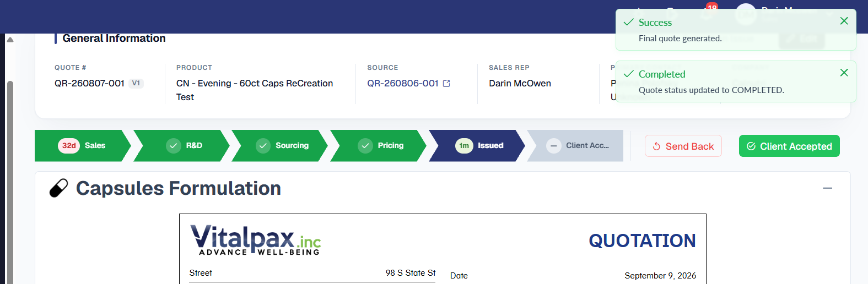Viewport: 868px width, 284px height.
Task: Click the Send Back button
Action: 683,146
